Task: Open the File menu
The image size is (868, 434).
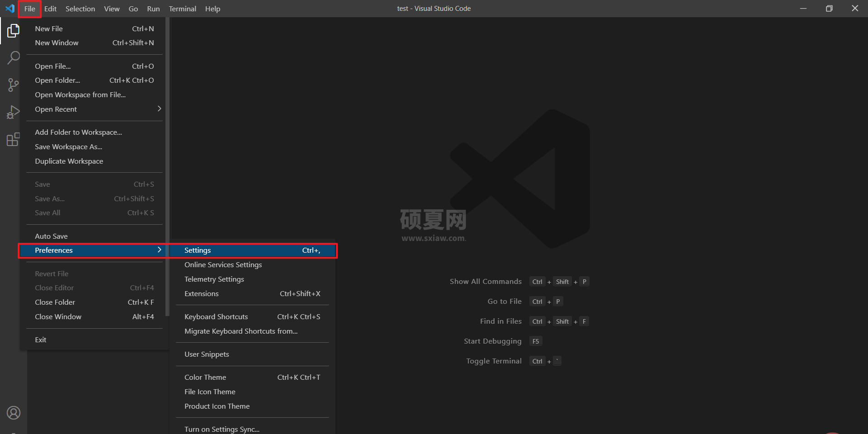Action: tap(29, 9)
